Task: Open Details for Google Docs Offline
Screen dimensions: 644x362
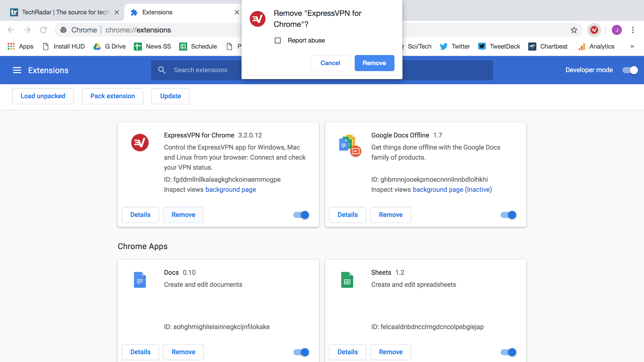Action: [x=347, y=215]
